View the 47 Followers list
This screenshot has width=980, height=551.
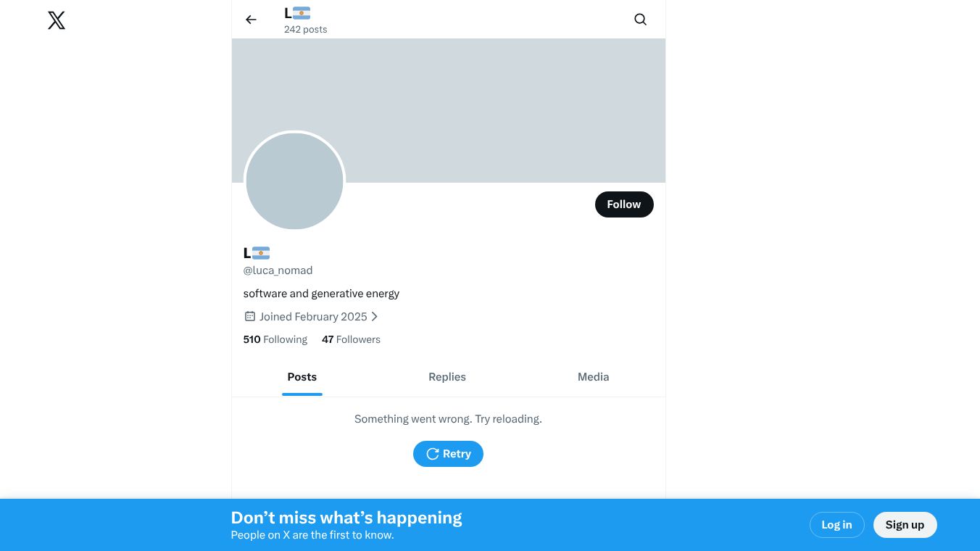click(x=351, y=339)
